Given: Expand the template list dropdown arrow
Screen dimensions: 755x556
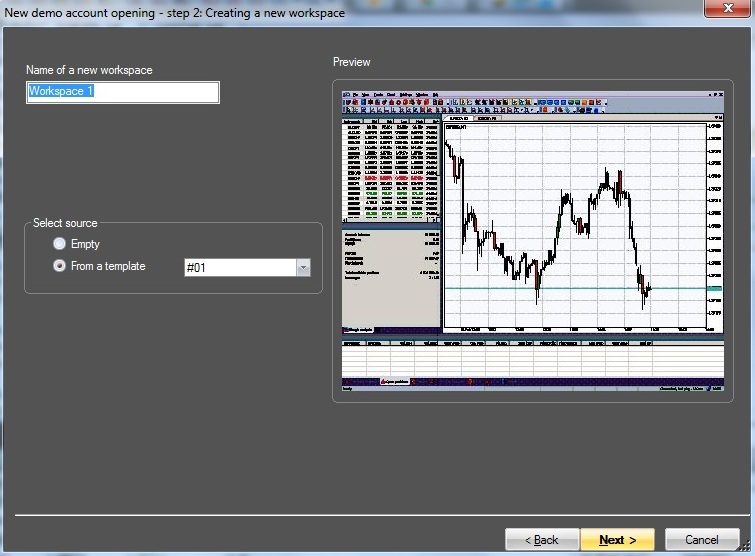Looking at the screenshot, I should 303,268.
